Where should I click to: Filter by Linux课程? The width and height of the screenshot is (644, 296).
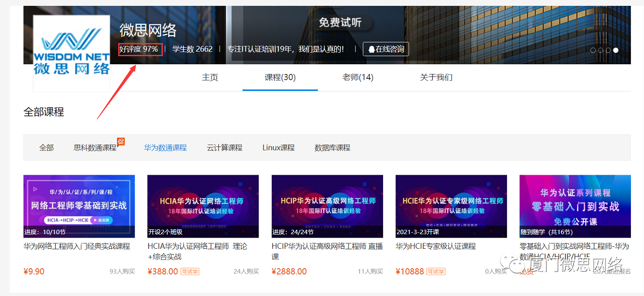pyautogui.click(x=278, y=148)
